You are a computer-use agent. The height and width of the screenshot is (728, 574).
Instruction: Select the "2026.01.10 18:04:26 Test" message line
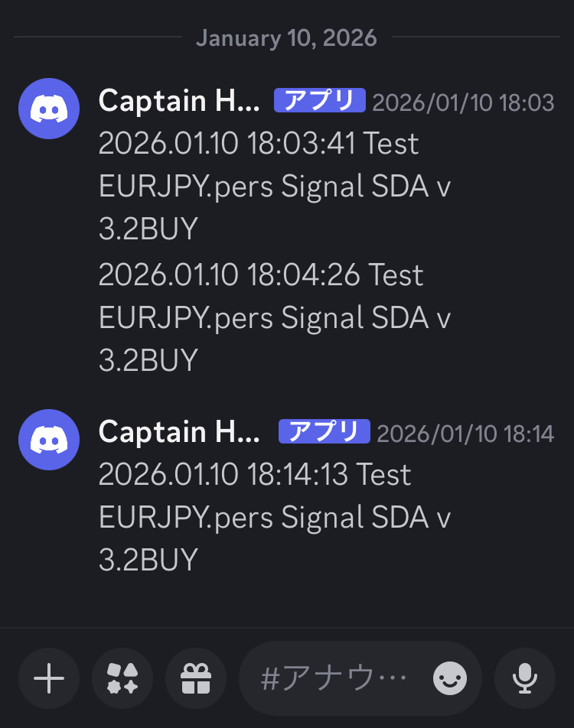pyautogui.click(x=260, y=275)
